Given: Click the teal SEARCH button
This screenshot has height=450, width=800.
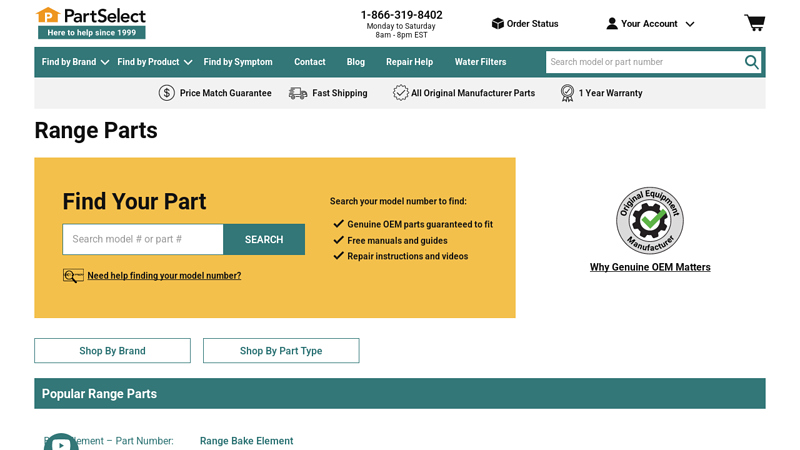Looking at the screenshot, I should (264, 239).
